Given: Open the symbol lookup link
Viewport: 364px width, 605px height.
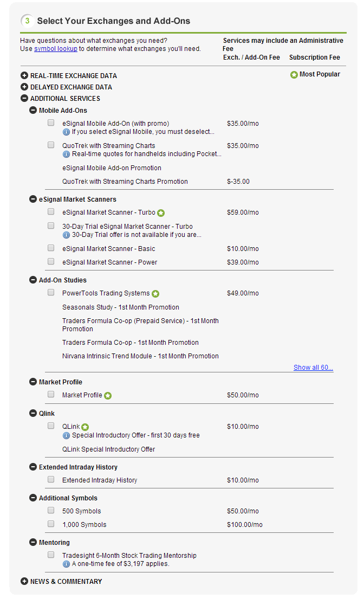Looking at the screenshot, I should (x=56, y=49).
